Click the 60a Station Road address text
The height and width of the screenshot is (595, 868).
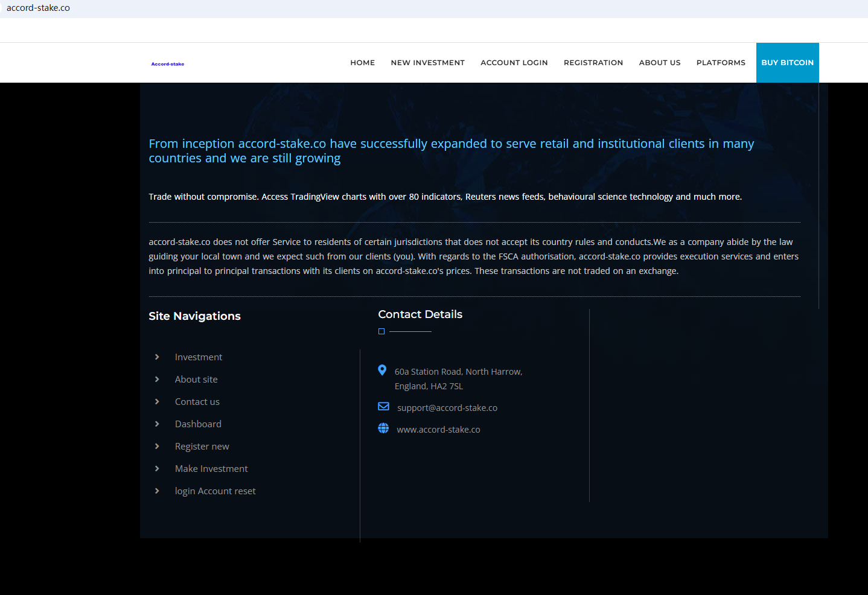[459, 379]
